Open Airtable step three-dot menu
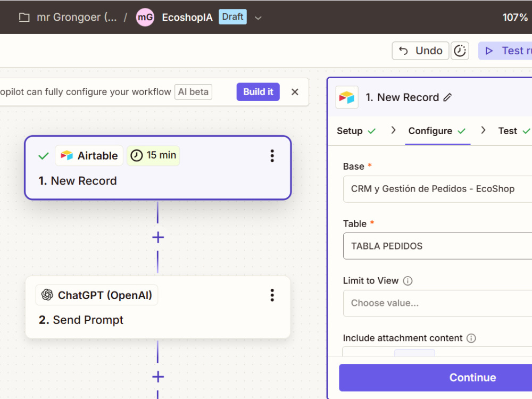Image resolution: width=532 pixels, height=399 pixels. point(272,156)
